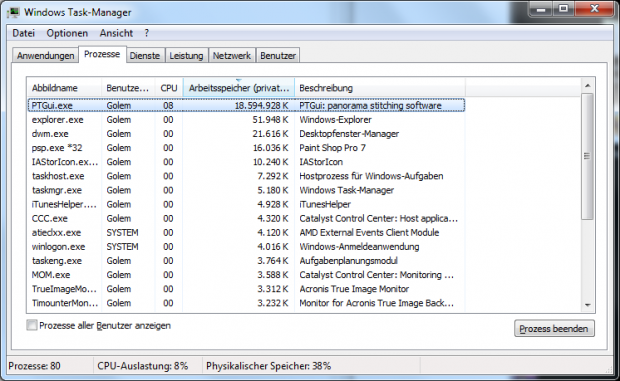Click the scrollbar down arrow

coord(588,305)
